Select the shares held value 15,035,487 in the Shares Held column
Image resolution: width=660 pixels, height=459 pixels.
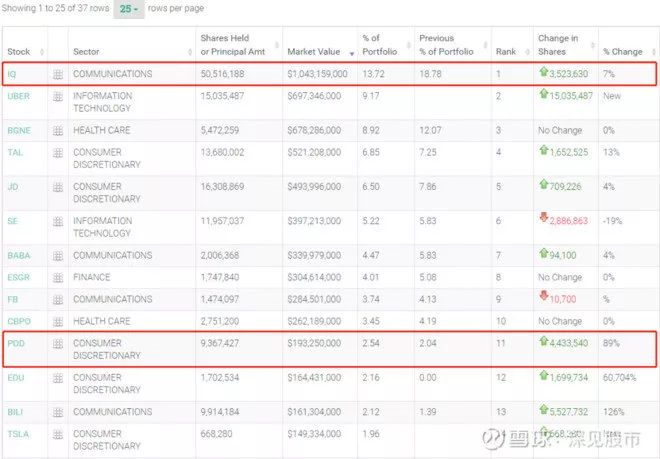click(222, 96)
